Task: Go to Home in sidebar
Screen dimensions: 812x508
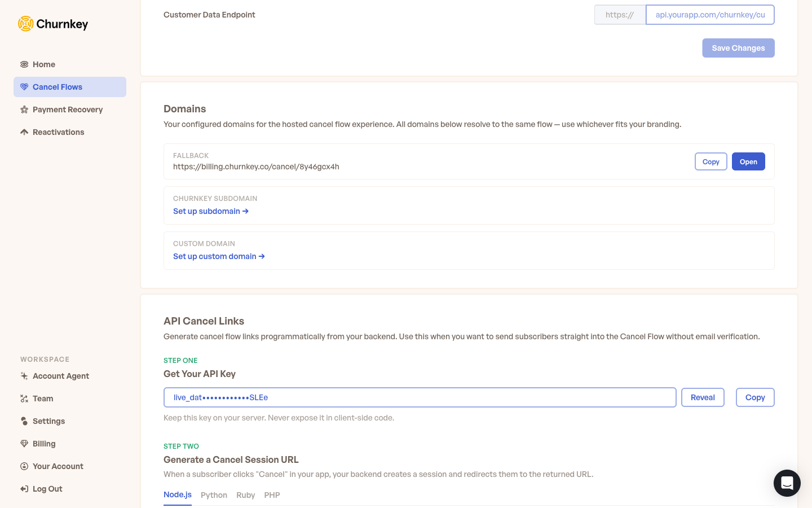Action: pyautogui.click(x=70, y=64)
